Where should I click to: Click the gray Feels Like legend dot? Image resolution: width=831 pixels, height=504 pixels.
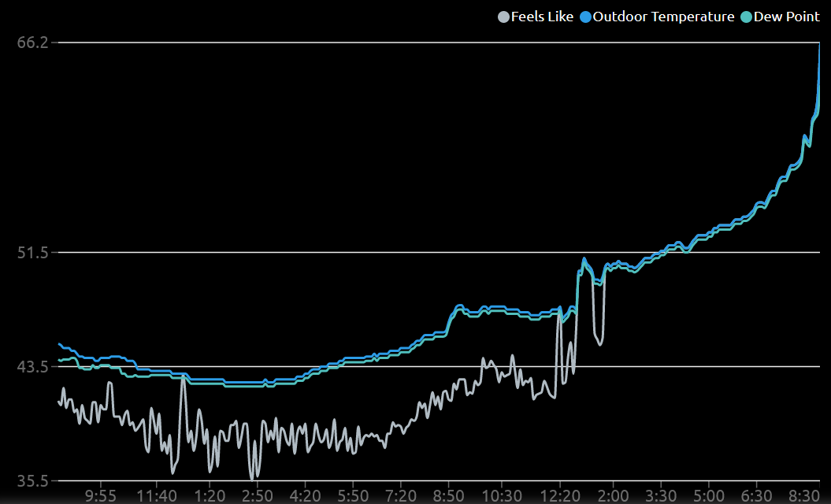(503, 17)
